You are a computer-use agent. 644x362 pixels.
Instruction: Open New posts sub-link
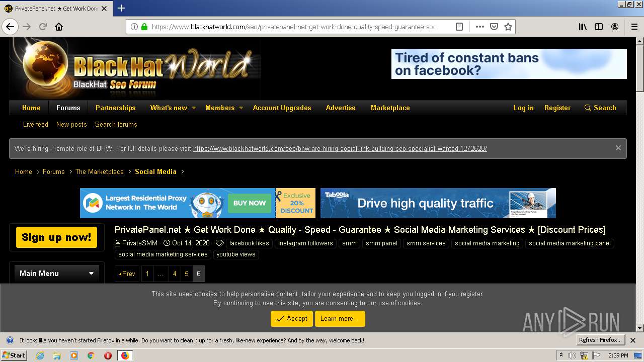(x=71, y=124)
